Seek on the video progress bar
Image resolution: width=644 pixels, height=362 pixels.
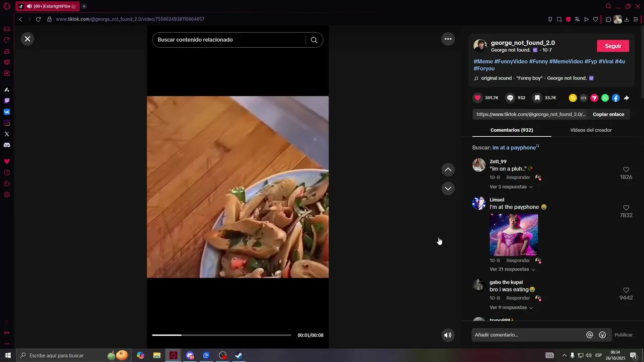[221, 335]
